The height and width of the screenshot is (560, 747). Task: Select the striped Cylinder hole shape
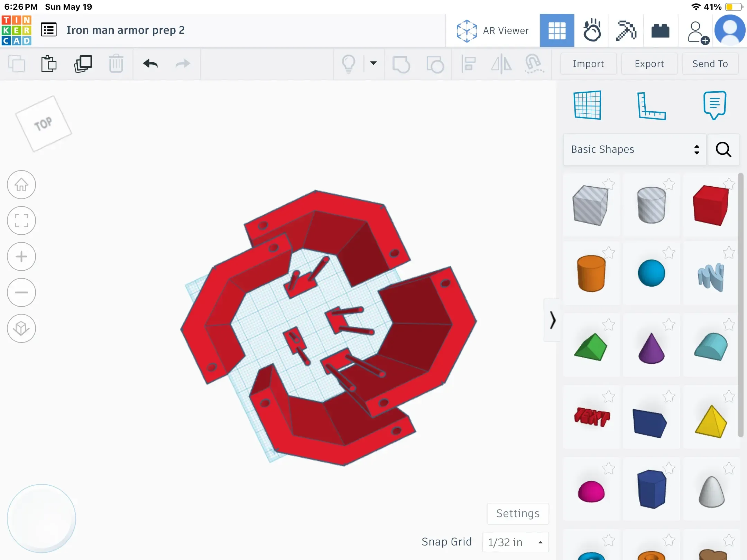651,205
